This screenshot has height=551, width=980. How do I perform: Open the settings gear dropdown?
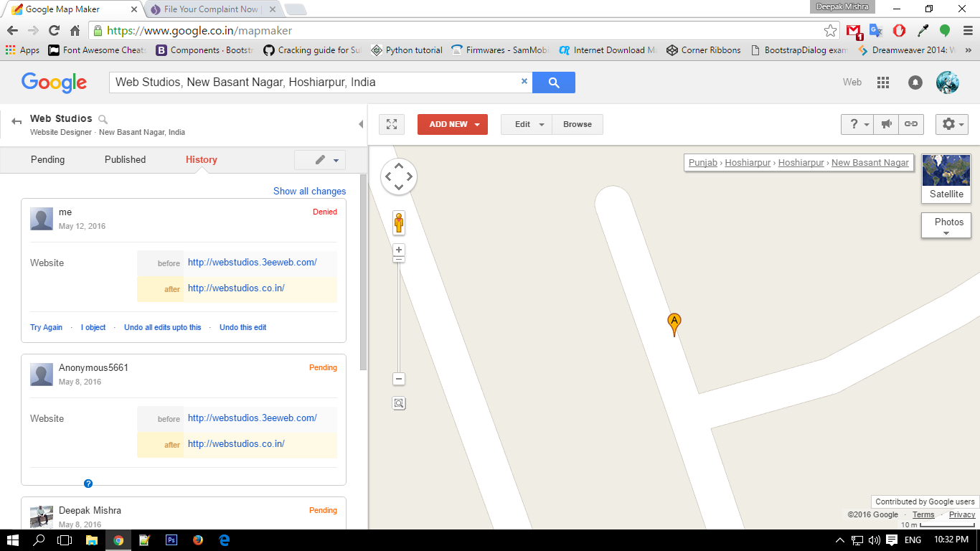click(x=952, y=124)
